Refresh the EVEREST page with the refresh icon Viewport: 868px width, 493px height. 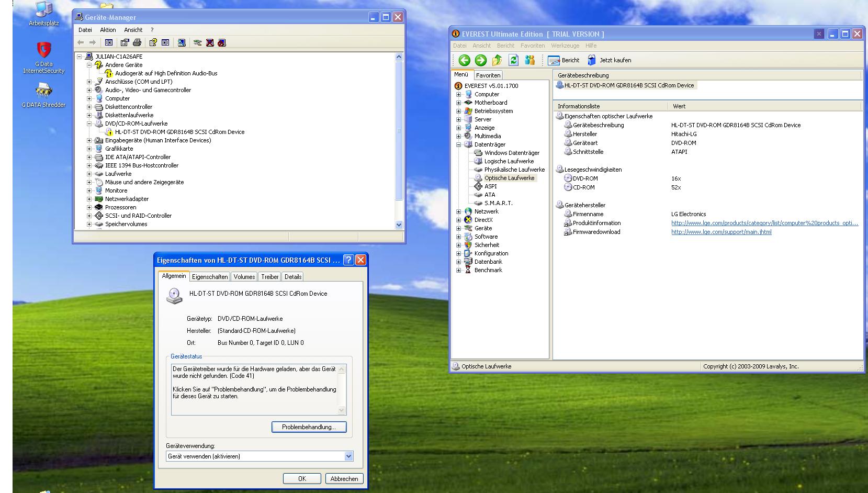513,60
